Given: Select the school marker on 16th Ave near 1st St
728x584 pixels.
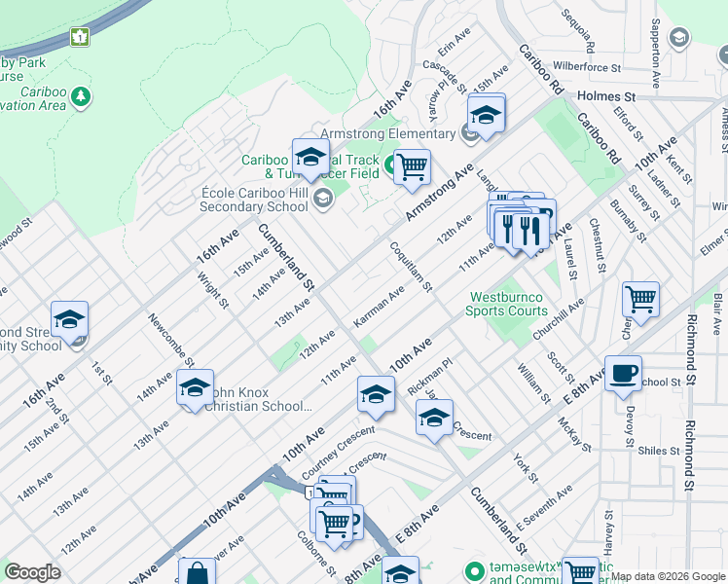Looking at the screenshot, I should (69, 322).
